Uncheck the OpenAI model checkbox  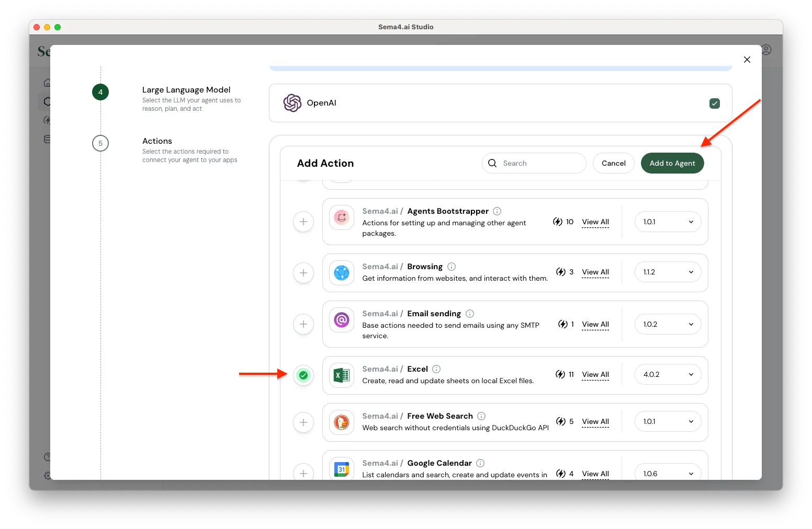[714, 103]
